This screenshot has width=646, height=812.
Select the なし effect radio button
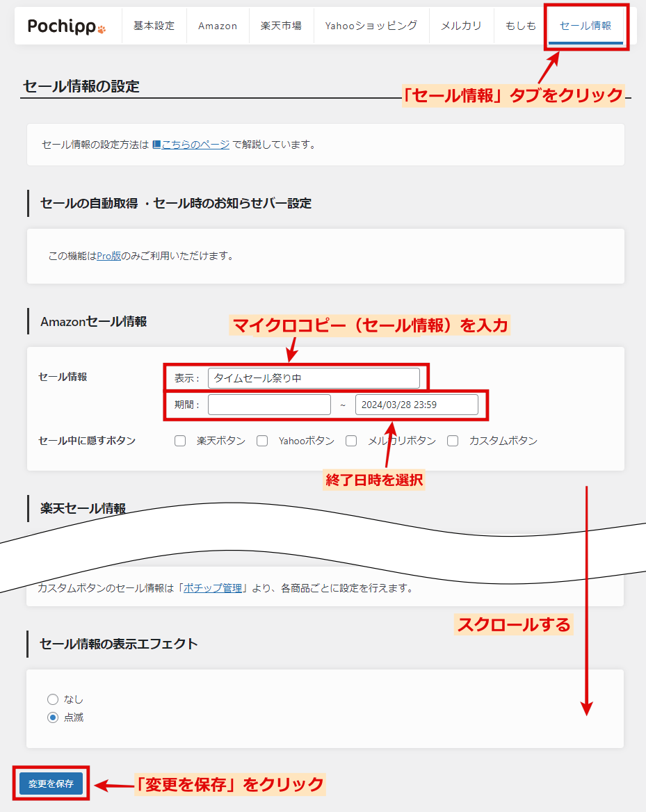pos(53,699)
